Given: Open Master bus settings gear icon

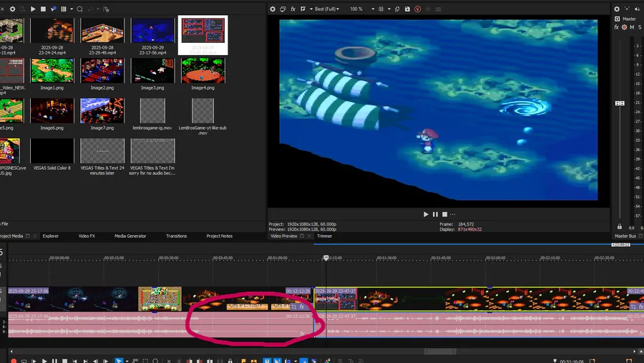Looking at the screenshot, I should tap(617, 9).
